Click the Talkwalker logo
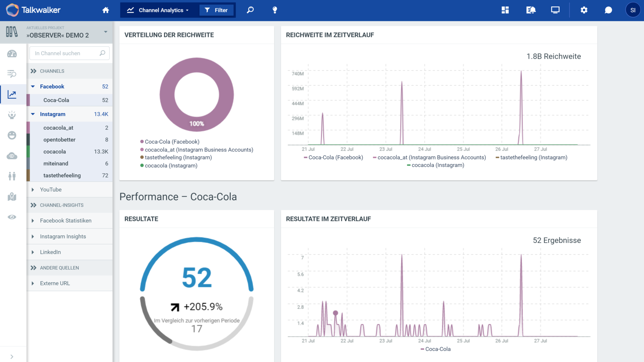Screen dimensions: 644x362 pos(33,10)
